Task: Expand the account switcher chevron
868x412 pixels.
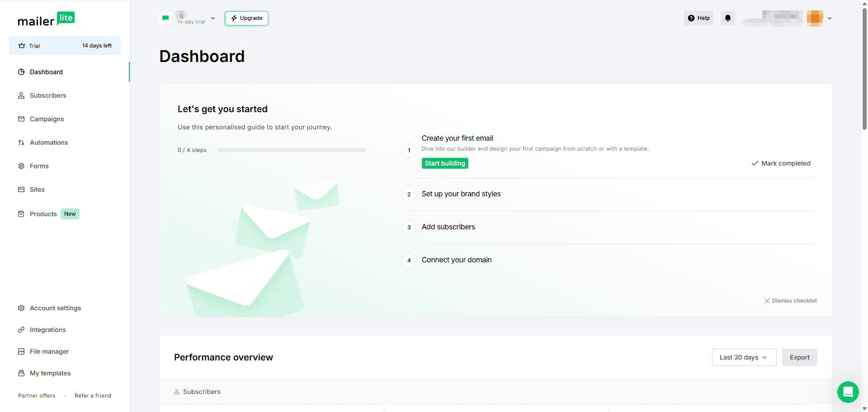Action: tap(213, 18)
